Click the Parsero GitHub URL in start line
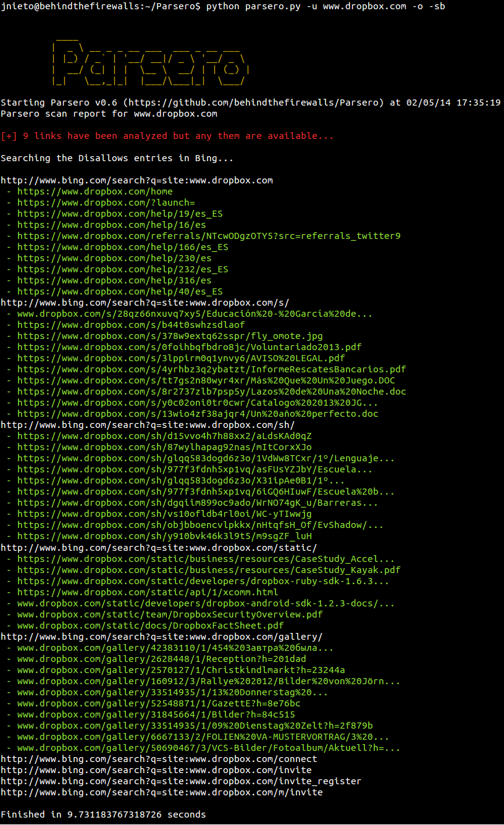 [256, 103]
